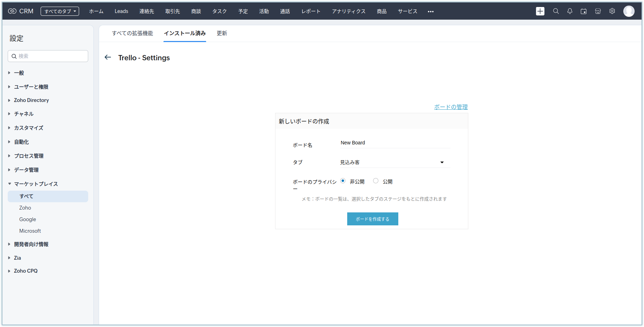Open the marketplace store icon
Image resolution: width=644 pixels, height=327 pixels.
point(598,11)
